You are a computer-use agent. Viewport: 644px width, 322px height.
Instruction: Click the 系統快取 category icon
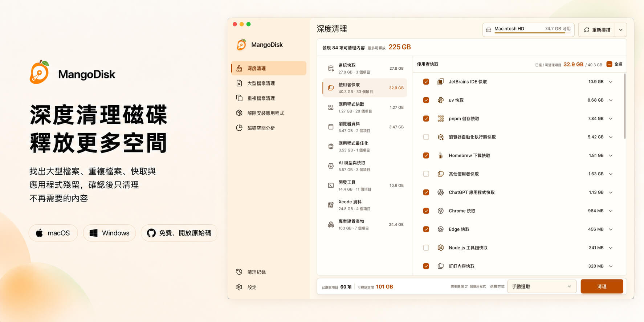pyautogui.click(x=331, y=69)
